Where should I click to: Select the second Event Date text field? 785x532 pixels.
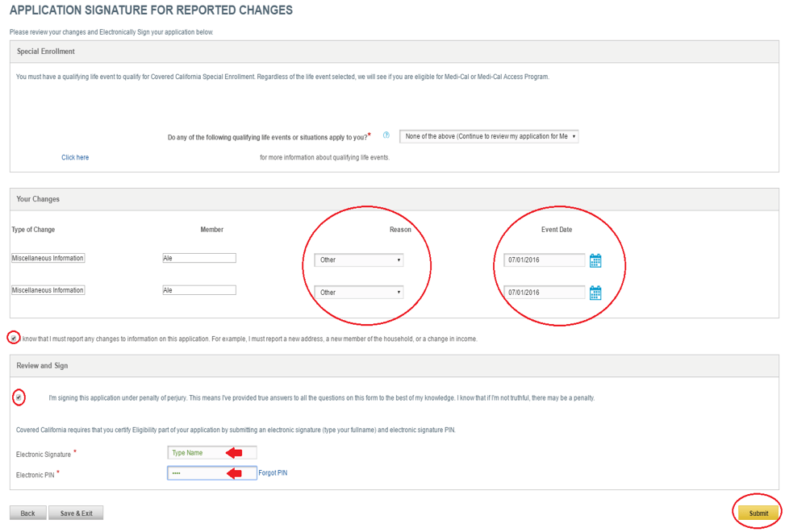pos(544,293)
